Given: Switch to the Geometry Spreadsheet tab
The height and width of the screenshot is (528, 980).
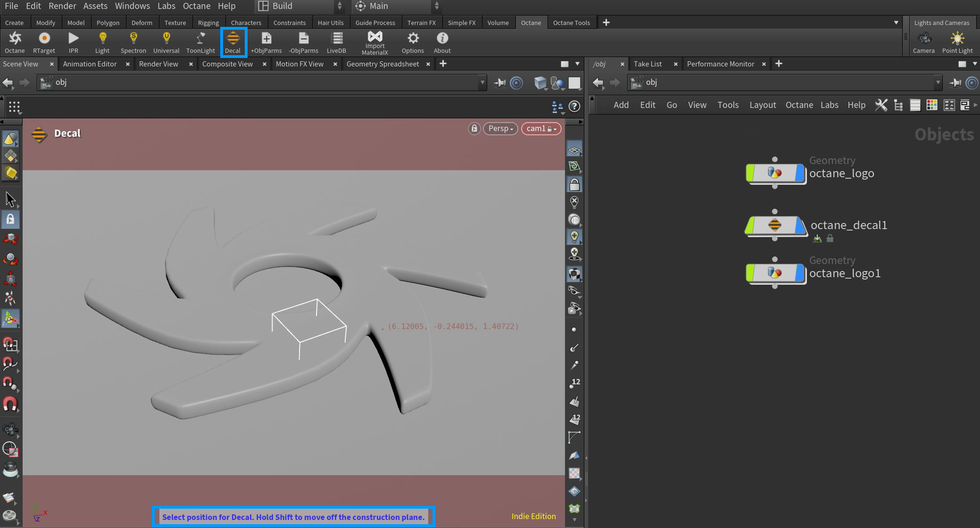Looking at the screenshot, I should coord(382,64).
